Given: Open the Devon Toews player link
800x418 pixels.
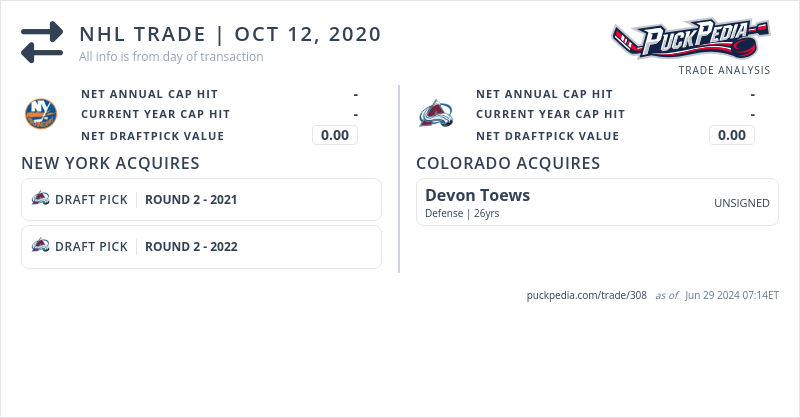Looking at the screenshot, I should [477, 195].
